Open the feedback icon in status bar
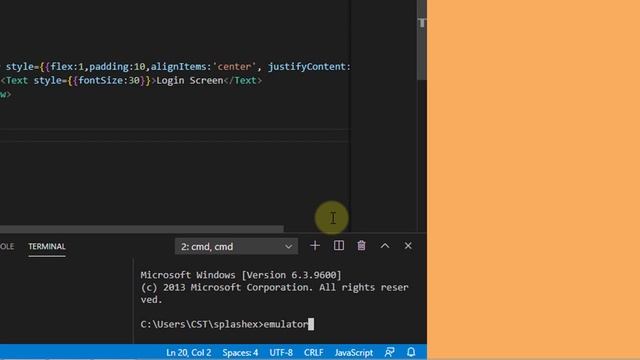Viewport: 640px width, 360px height. point(389,352)
